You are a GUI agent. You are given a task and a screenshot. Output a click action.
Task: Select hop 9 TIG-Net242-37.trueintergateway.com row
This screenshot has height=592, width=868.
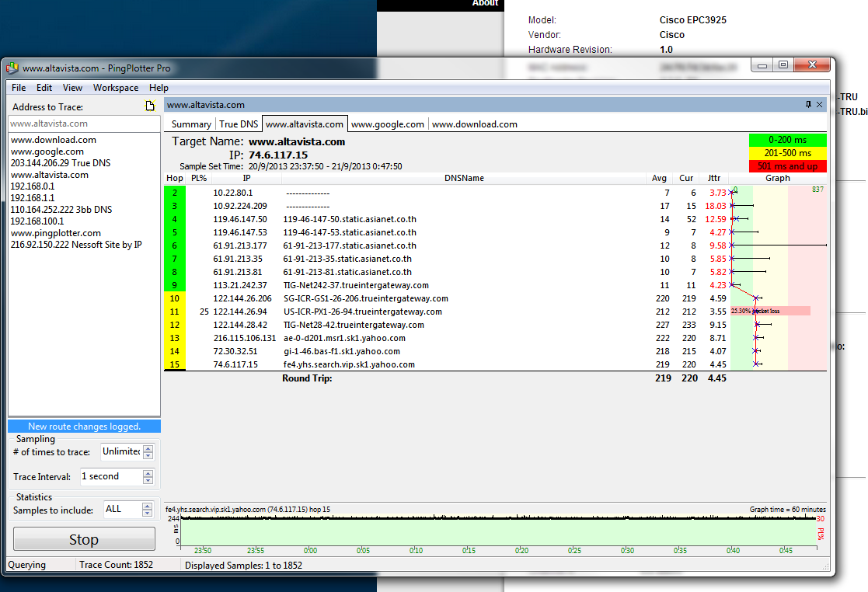pos(496,285)
